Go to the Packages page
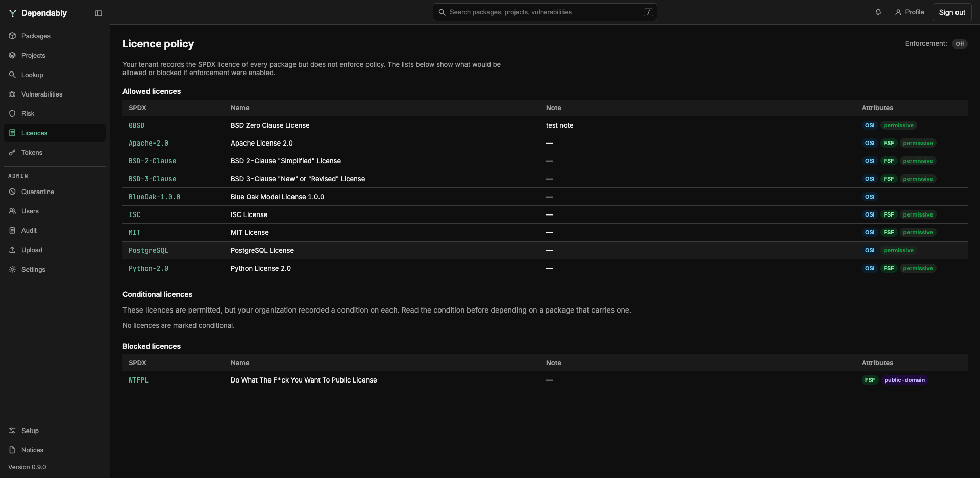980x478 pixels. [x=55, y=36]
